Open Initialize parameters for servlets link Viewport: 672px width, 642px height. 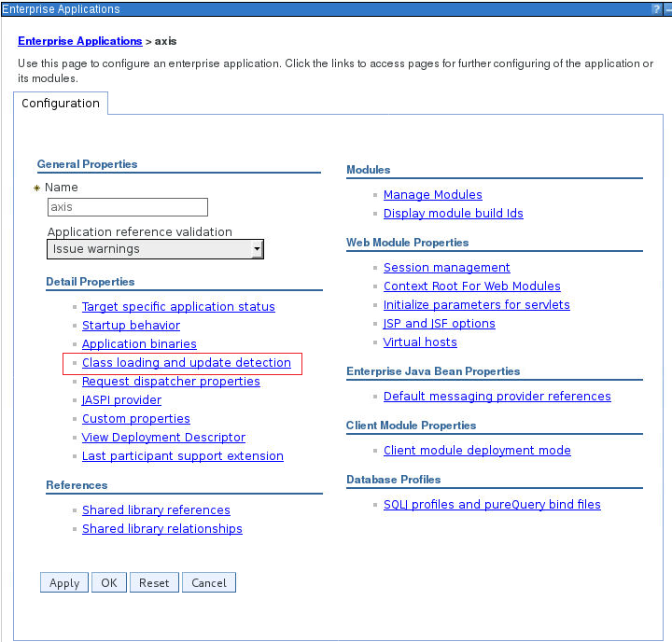(x=477, y=305)
